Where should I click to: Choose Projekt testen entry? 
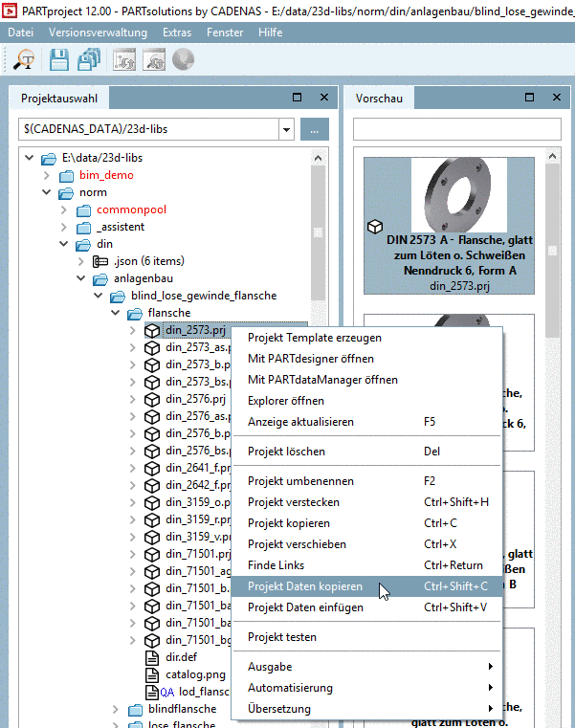(367, 637)
